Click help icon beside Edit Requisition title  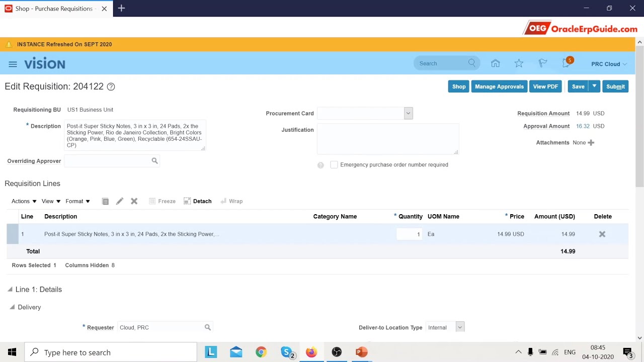[x=111, y=86]
